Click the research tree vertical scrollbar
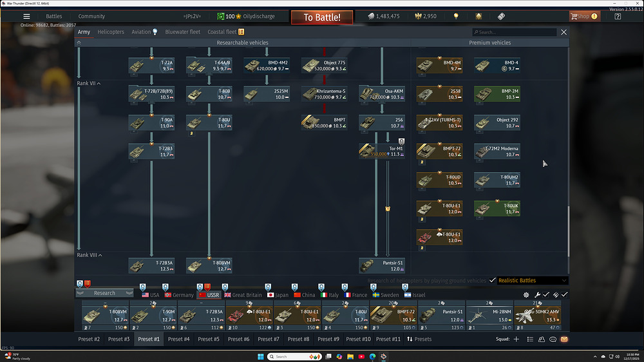This screenshot has height=362, width=644. click(569, 232)
